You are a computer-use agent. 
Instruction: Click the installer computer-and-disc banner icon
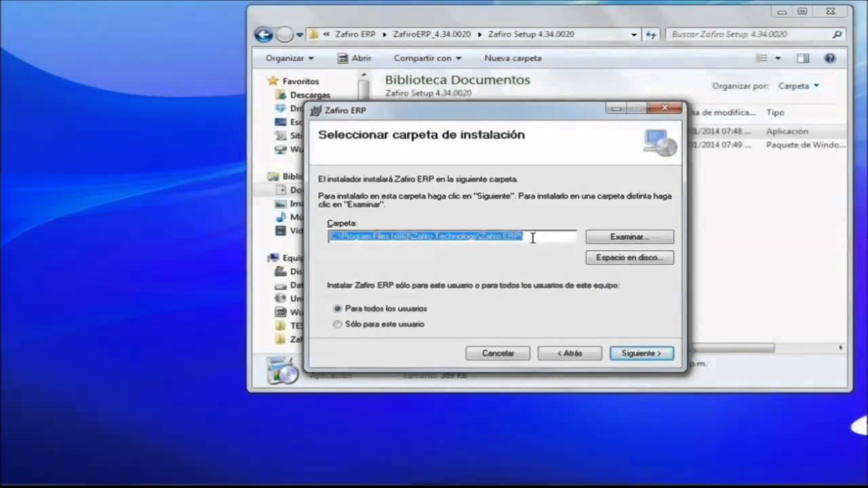(660, 142)
